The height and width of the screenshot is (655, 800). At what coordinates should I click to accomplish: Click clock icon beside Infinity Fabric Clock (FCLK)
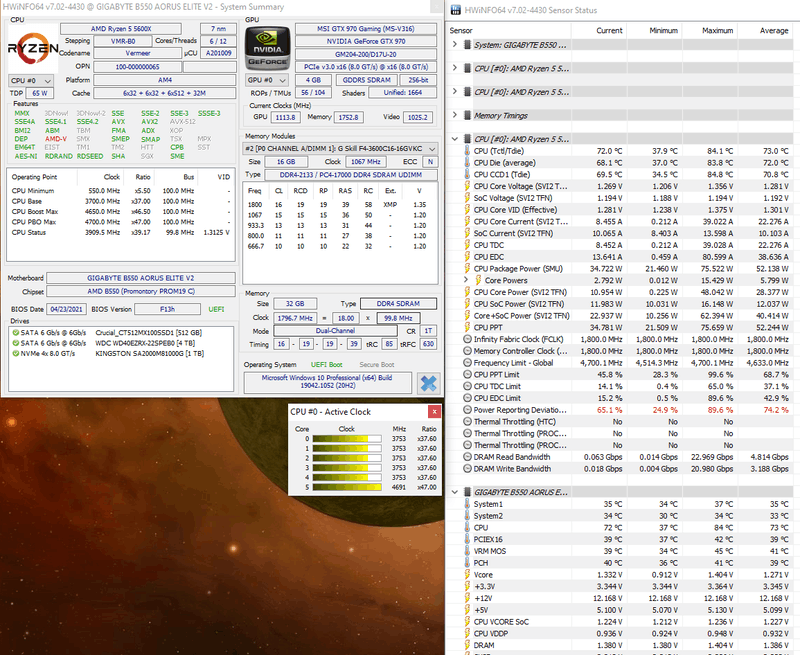pyautogui.click(x=467, y=339)
